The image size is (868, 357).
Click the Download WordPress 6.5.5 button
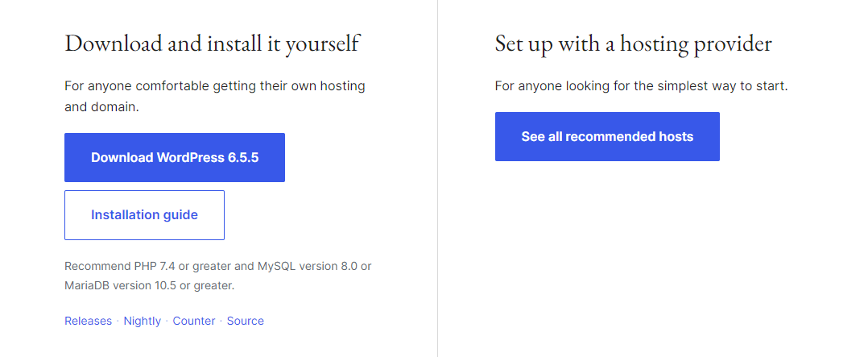pyautogui.click(x=175, y=157)
